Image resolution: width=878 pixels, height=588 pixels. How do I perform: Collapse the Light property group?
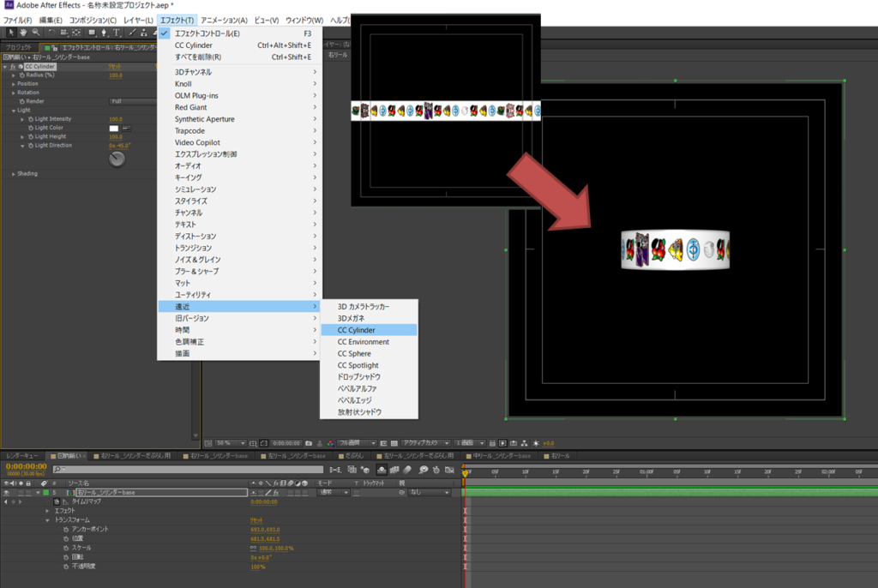[x=14, y=111]
